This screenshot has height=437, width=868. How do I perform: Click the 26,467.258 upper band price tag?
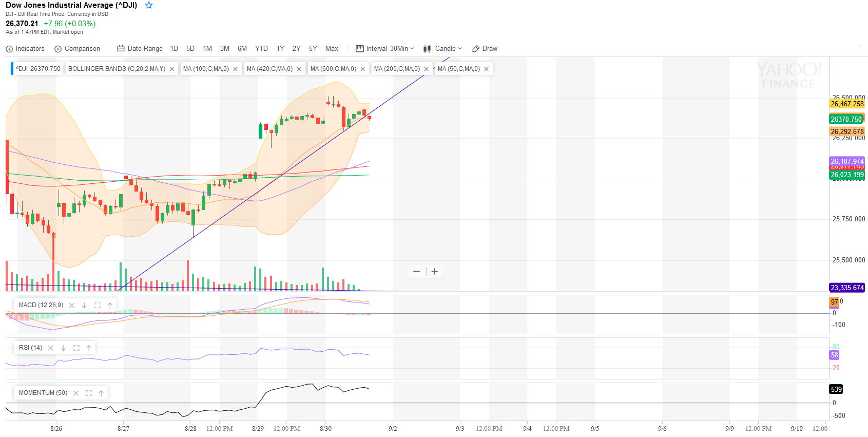(x=847, y=104)
